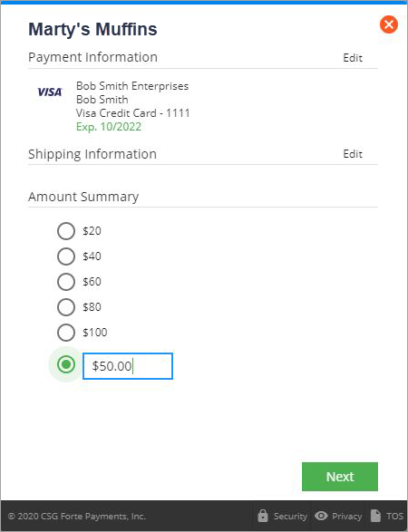The height and width of the screenshot is (532, 408).
Task: Edit the Payment Information section
Action: point(353,58)
